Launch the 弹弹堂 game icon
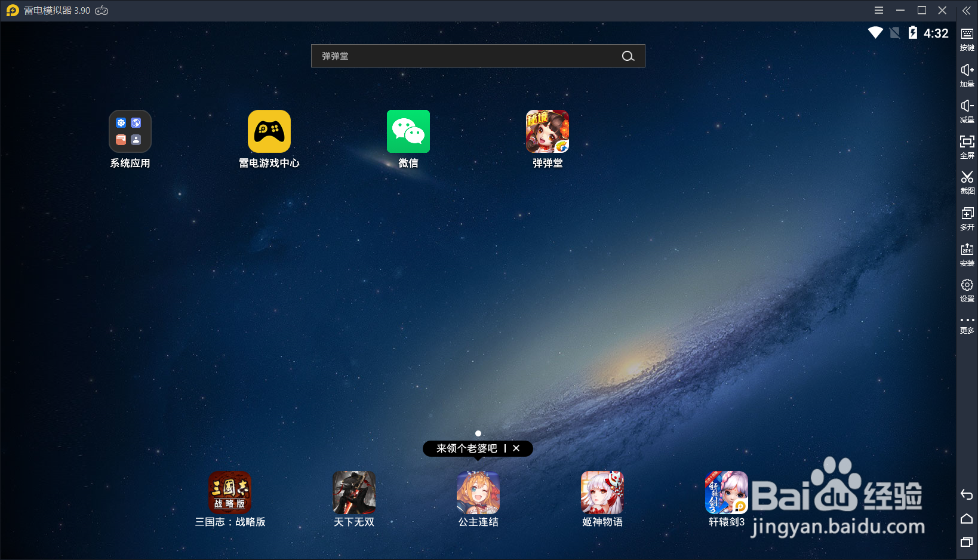 [548, 131]
